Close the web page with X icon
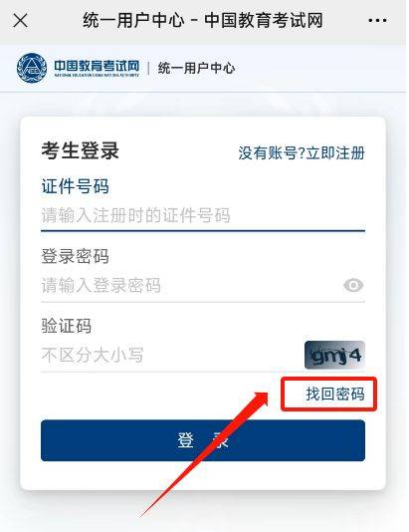 20,21
